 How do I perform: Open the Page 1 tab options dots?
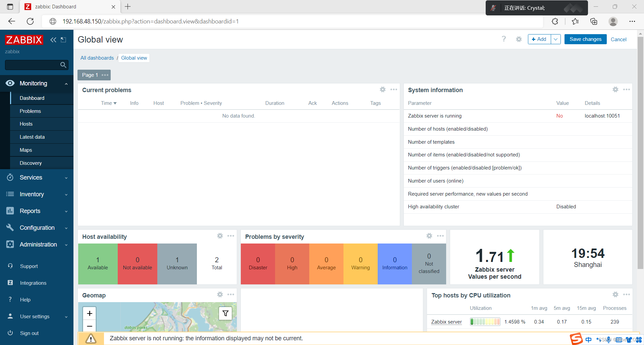click(x=105, y=75)
